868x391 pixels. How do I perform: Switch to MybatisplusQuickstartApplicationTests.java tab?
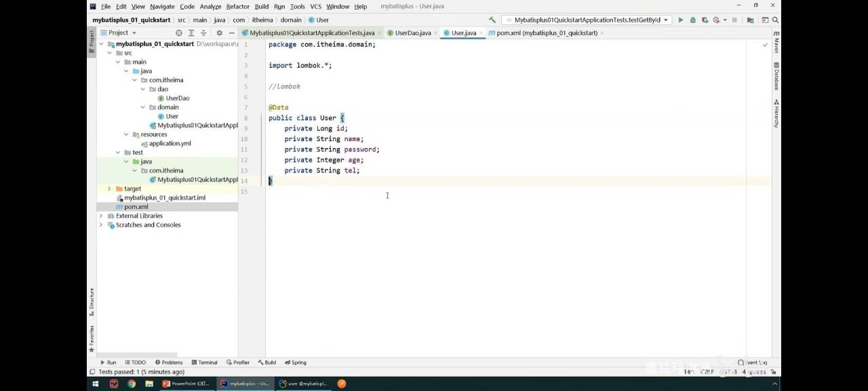click(x=312, y=33)
